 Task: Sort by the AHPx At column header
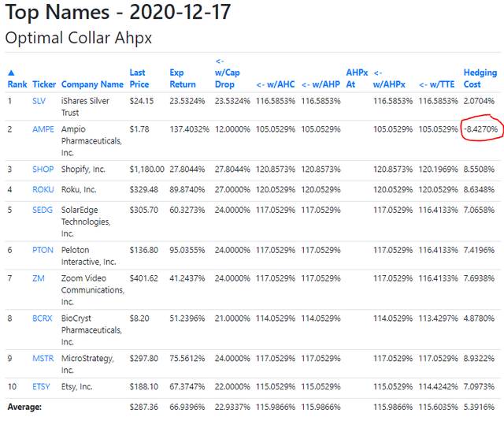[x=357, y=79]
